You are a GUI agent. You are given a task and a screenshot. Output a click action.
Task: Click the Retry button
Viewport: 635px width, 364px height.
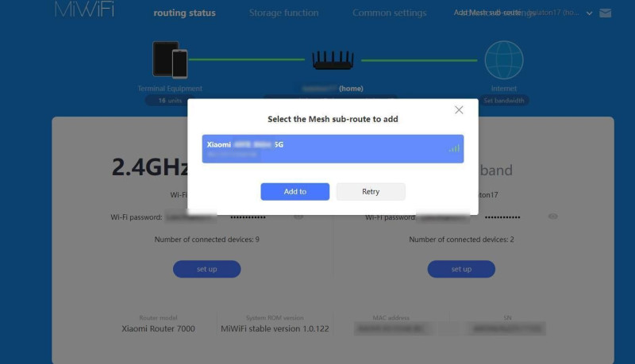coord(371,192)
